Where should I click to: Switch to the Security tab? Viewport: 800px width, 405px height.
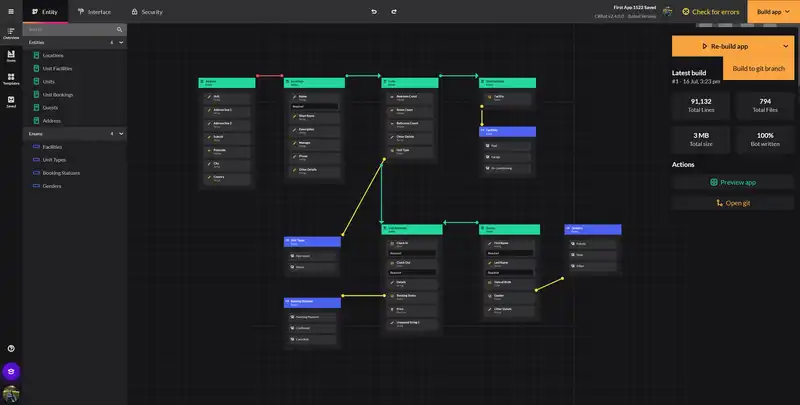click(x=146, y=12)
